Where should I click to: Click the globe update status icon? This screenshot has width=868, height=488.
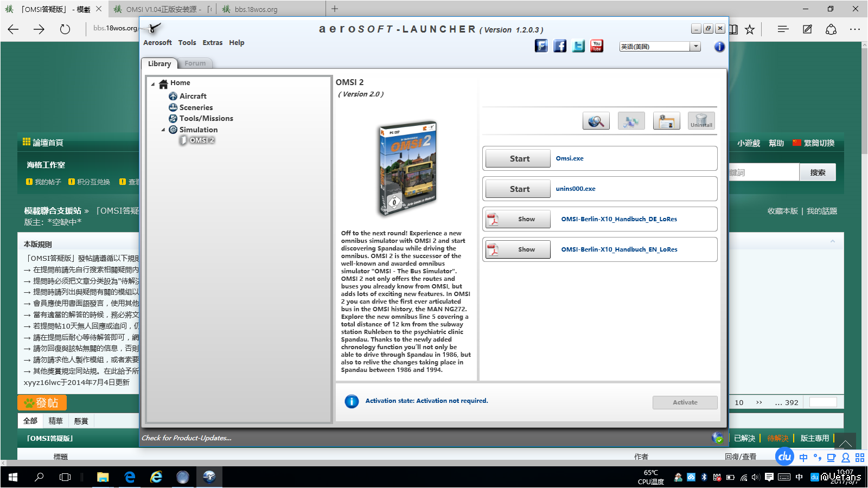[x=718, y=438]
